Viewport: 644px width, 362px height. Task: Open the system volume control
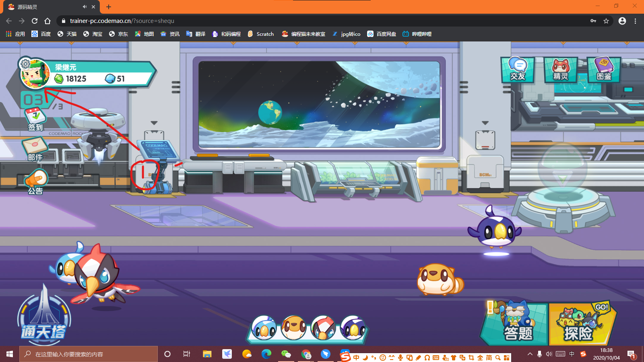[549, 354]
